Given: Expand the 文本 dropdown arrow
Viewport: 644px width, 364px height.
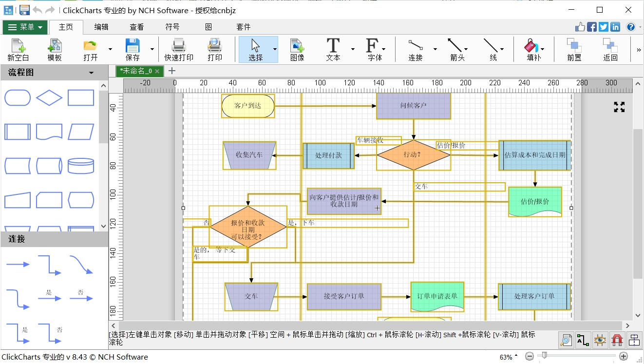Looking at the screenshot, I should [x=353, y=49].
